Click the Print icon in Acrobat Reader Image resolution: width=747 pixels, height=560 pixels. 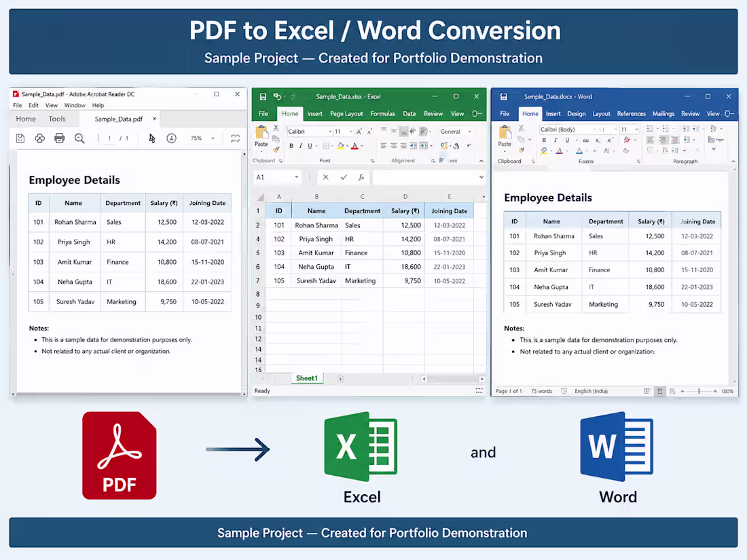(x=59, y=138)
